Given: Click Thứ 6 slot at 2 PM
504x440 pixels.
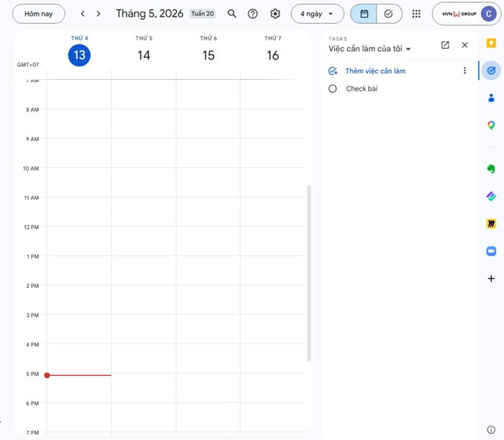Looking at the screenshot, I should pos(208,300).
